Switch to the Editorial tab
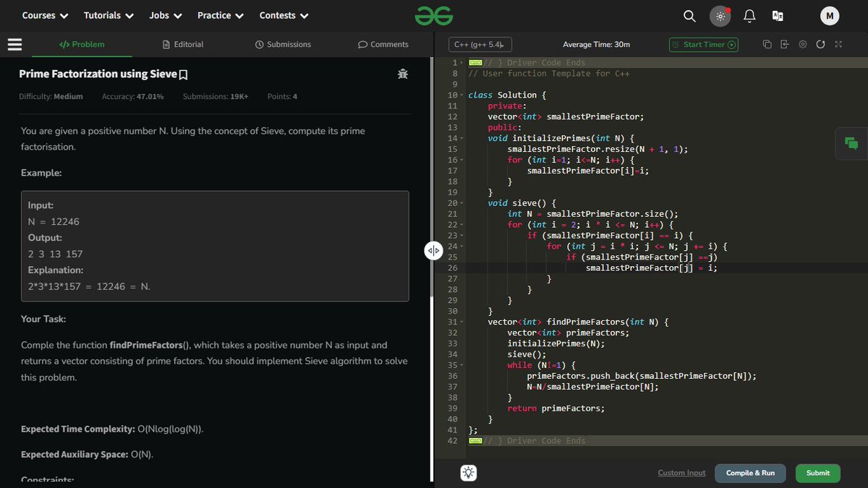This screenshot has height=488, width=868. tap(183, 45)
